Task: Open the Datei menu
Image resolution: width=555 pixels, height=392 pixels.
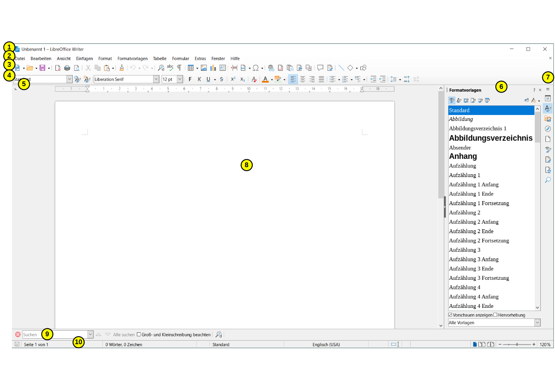Action: click(20, 58)
